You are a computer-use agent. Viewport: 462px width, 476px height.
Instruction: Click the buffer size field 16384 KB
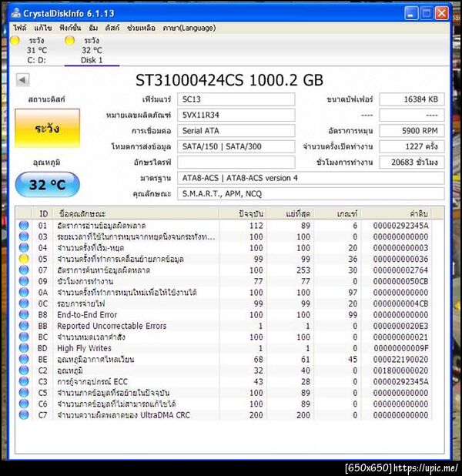(x=412, y=99)
